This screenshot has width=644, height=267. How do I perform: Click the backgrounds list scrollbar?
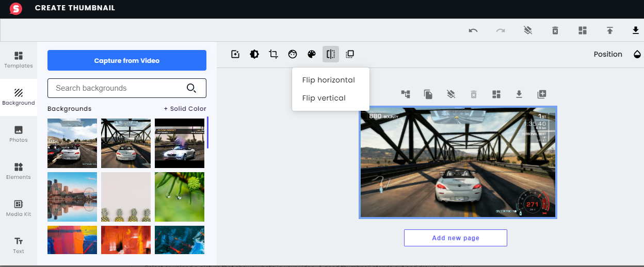pyautogui.click(x=207, y=132)
